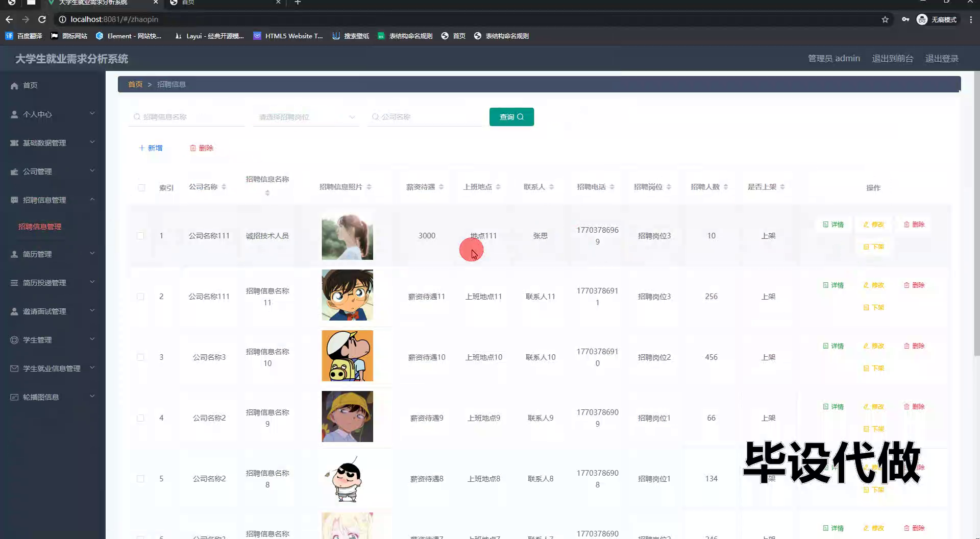
Task: Click 退出登录 in the header
Action: pos(942,59)
